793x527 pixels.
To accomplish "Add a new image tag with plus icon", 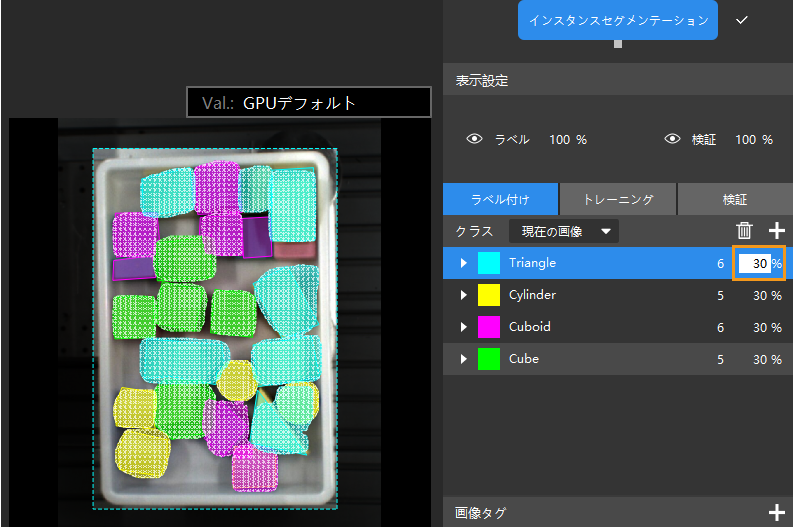I will [x=777, y=513].
